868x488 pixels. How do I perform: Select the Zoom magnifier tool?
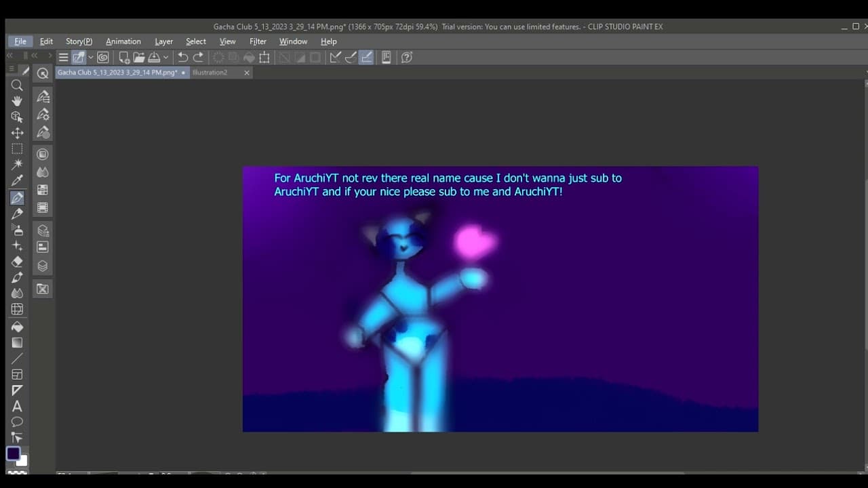[x=17, y=85]
